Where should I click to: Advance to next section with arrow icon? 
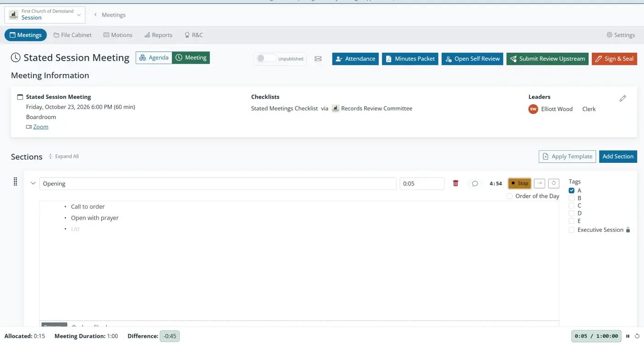540,183
